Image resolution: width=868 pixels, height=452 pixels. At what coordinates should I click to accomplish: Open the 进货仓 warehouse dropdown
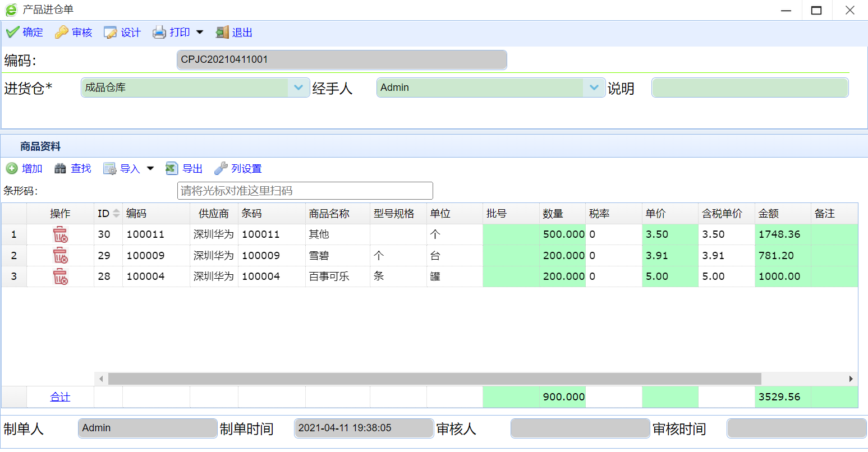coord(298,87)
